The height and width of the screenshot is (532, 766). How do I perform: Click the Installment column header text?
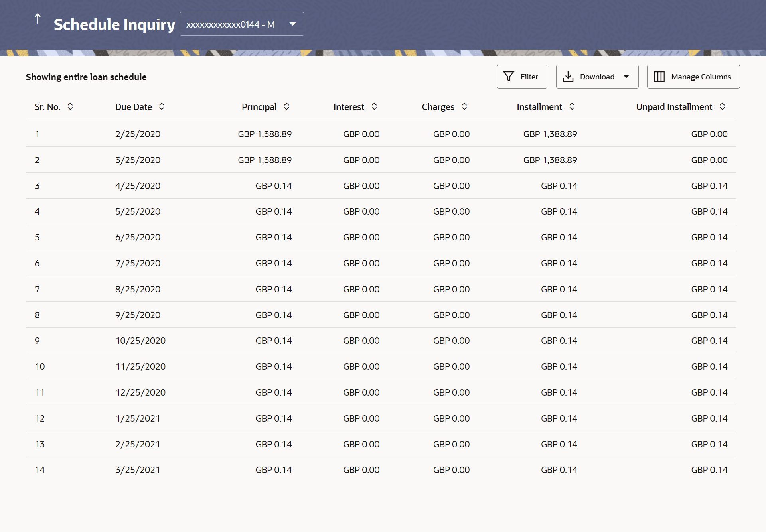pos(539,107)
